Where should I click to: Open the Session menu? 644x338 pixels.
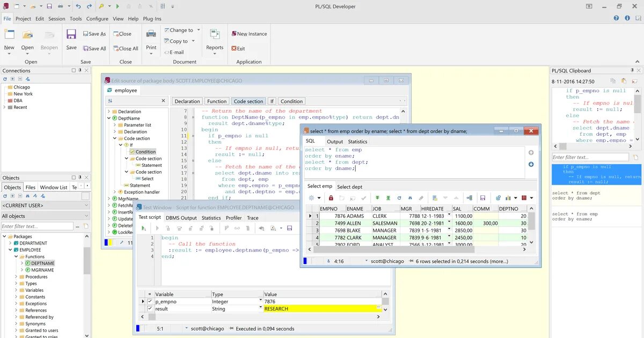coord(56,18)
